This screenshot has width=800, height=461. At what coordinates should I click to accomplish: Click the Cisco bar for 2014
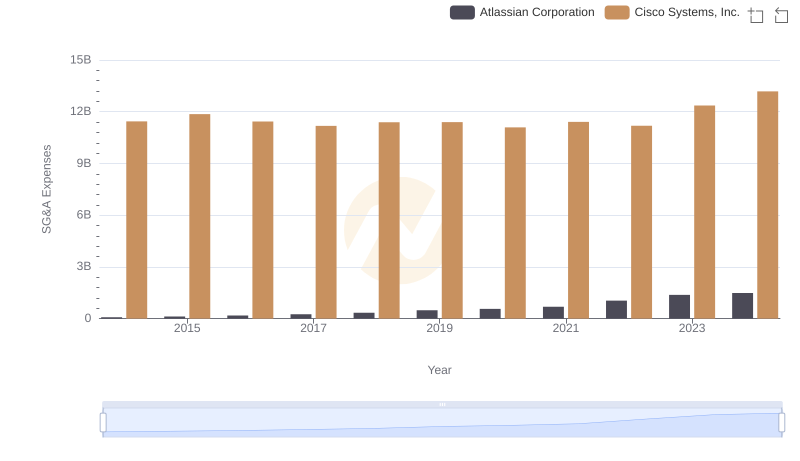tap(136, 220)
